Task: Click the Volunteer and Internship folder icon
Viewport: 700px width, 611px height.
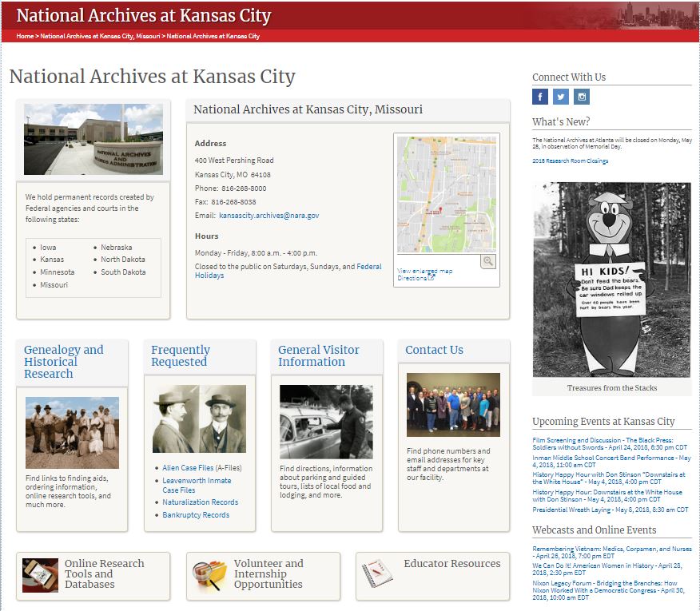Action: pos(209,574)
